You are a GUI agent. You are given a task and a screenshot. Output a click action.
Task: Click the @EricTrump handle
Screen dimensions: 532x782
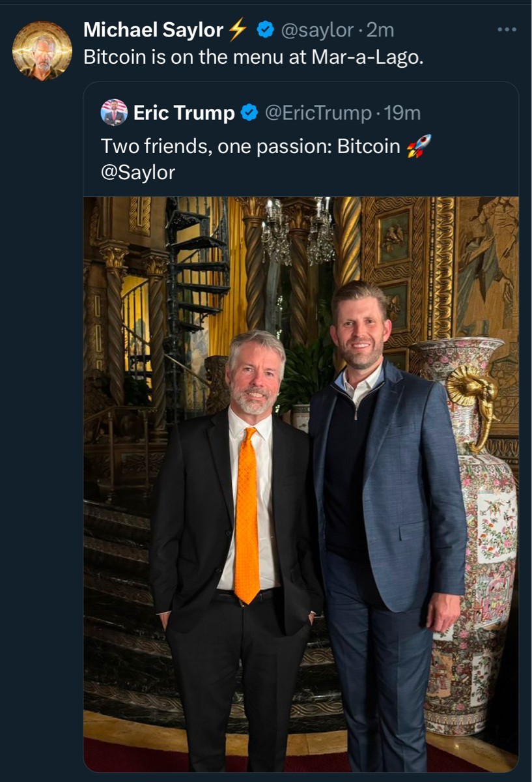tap(317, 113)
